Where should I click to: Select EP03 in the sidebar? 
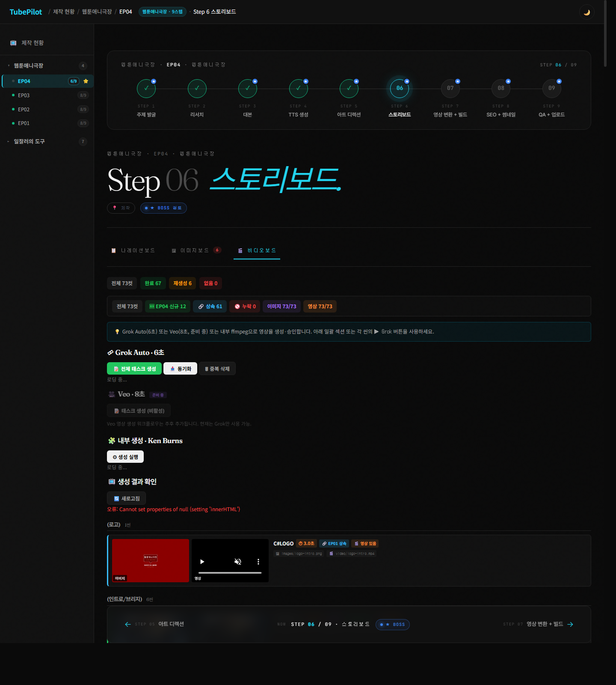[x=48, y=95]
